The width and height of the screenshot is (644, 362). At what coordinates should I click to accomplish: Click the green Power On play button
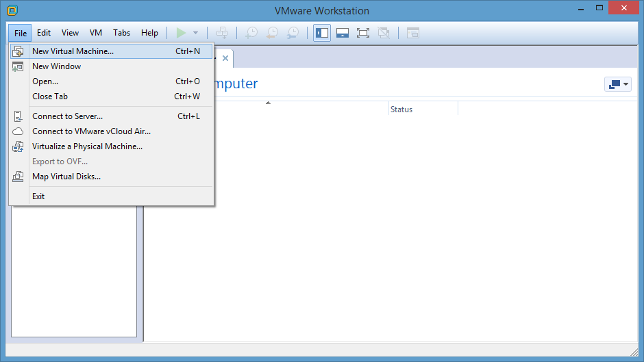(181, 33)
